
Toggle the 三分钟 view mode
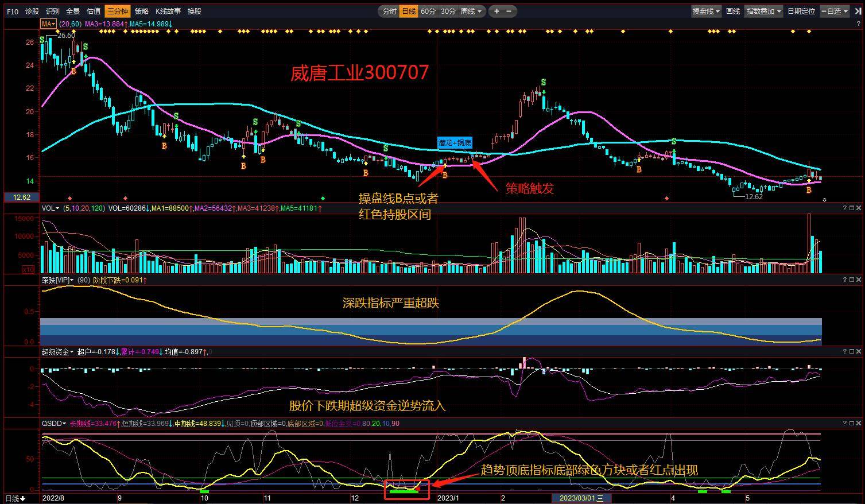(118, 11)
